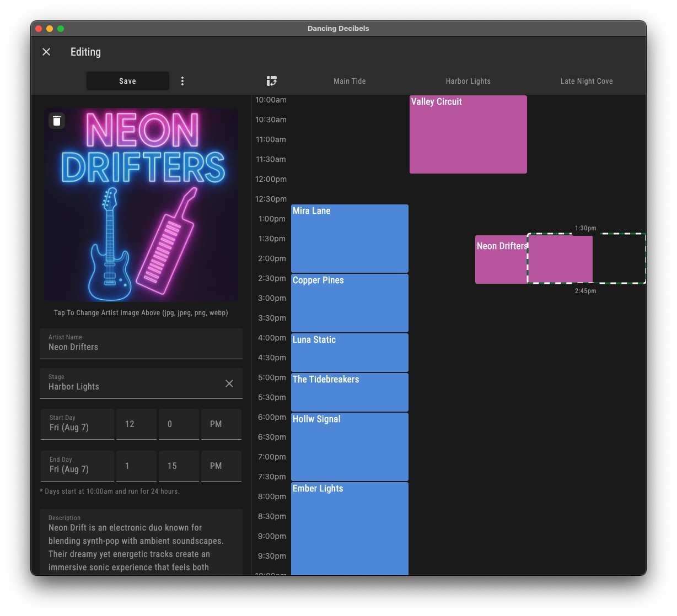Screen dimensions: 677x616
Task: Select the Ember Lights schedule block
Action: pos(350,523)
